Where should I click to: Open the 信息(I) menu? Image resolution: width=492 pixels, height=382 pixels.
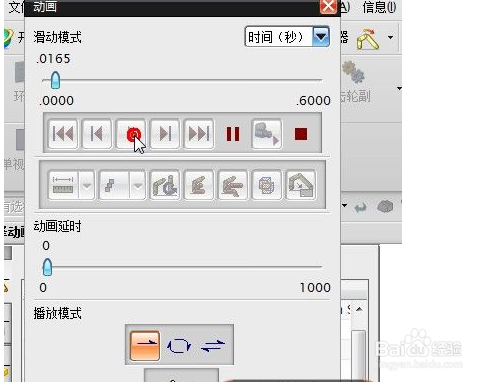(379, 7)
